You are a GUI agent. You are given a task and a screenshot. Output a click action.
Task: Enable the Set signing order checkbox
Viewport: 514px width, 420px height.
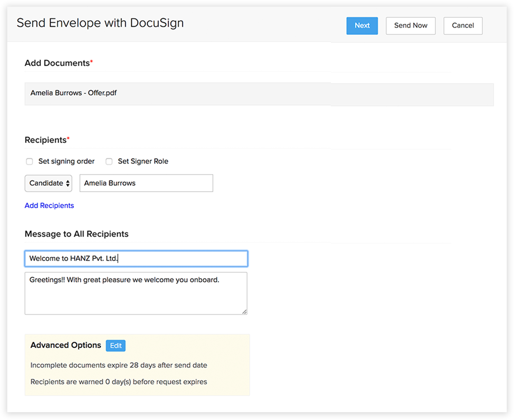(x=29, y=162)
